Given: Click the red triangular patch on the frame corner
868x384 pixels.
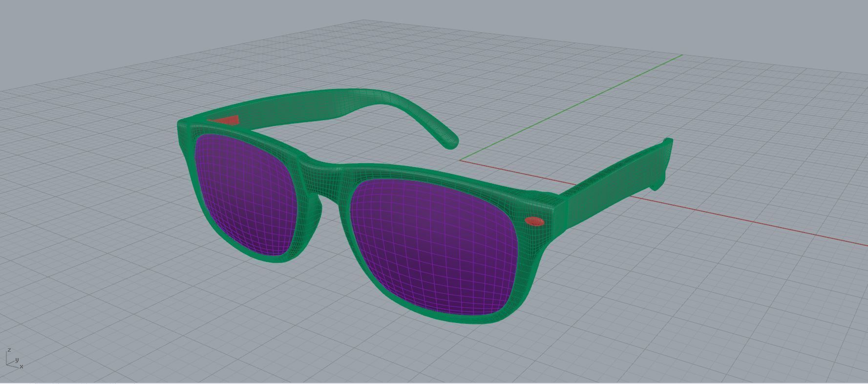Looking at the screenshot, I should coord(225,120).
